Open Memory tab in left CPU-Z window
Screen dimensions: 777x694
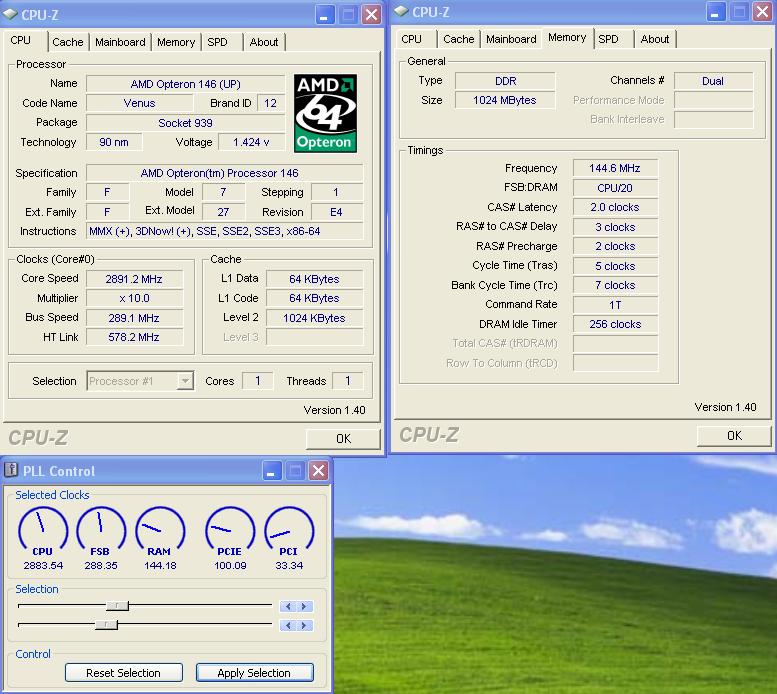click(176, 42)
